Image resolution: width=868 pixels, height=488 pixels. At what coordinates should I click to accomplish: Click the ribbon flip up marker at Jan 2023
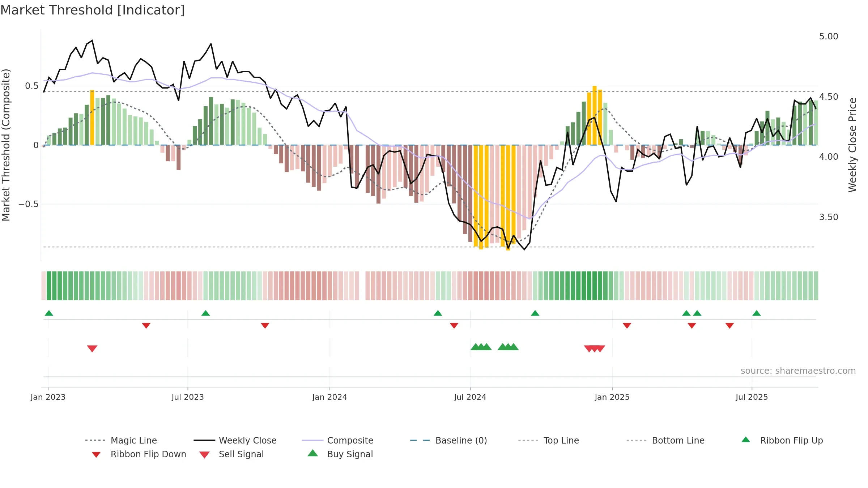tap(49, 313)
